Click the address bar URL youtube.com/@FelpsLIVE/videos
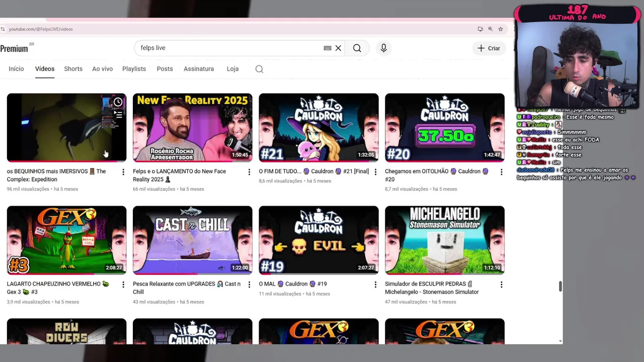644x362 pixels. [41, 29]
